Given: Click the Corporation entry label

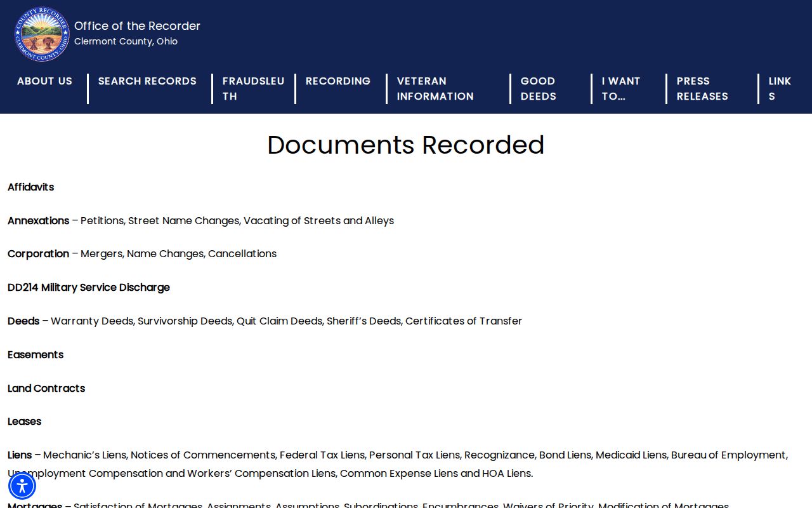Looking at the screenshot, I should [x=38, y=254].
